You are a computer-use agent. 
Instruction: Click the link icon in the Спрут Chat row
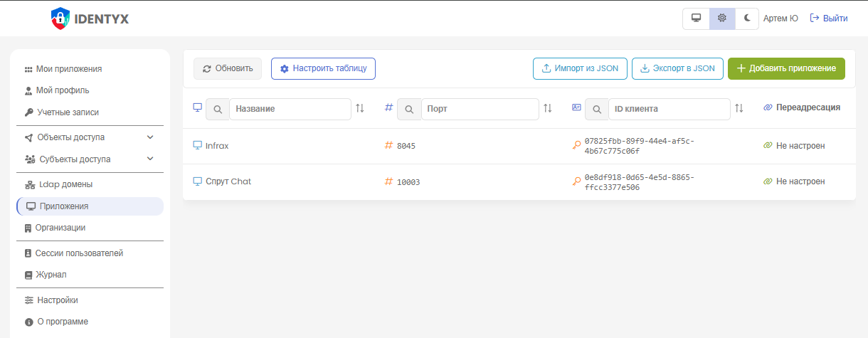[768, 181]
